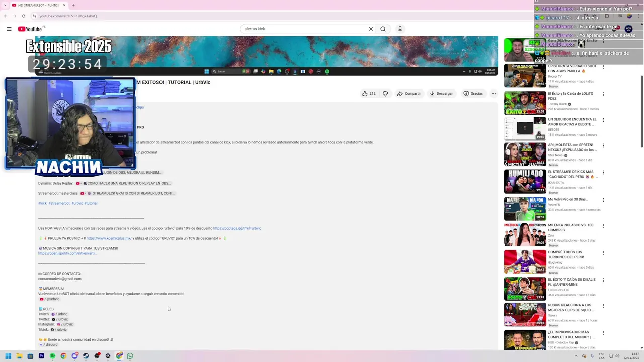Open options menu for CRISTORATA VERDAD O SHOT

[x=603, y=67]
